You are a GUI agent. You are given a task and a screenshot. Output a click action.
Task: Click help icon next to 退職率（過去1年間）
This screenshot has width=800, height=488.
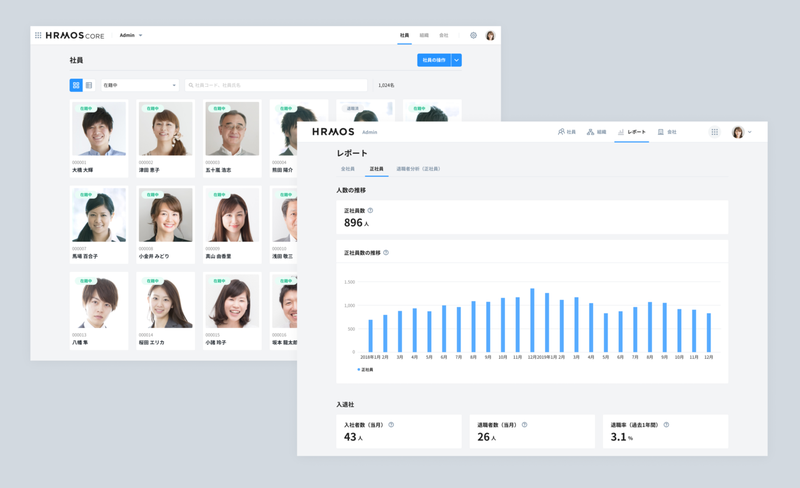pos(666,425)
